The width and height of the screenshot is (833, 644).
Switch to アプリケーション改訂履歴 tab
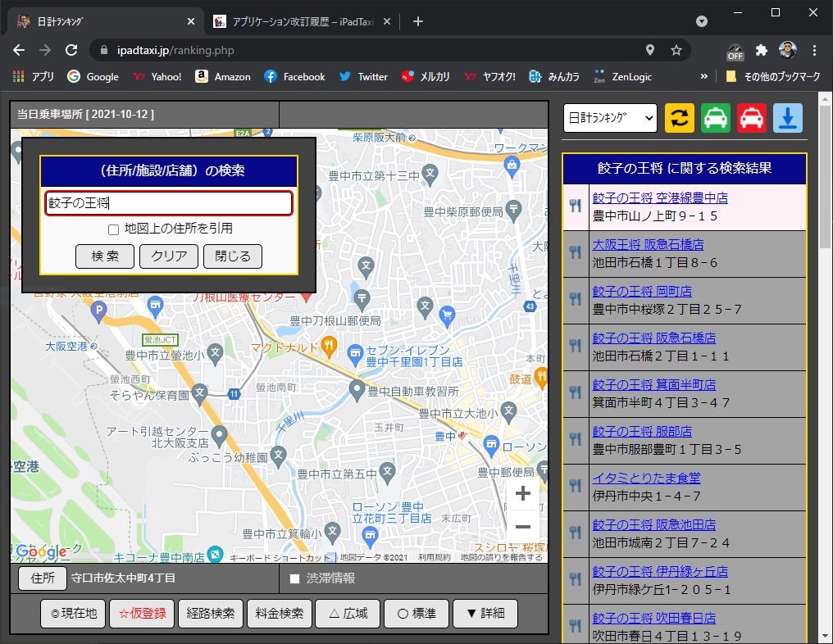tap(302, 21)
